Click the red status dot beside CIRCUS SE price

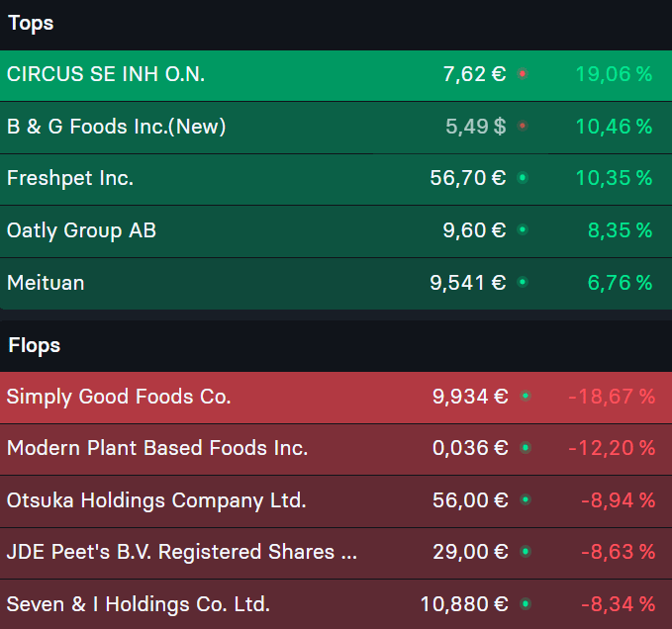tap(523, 74)
